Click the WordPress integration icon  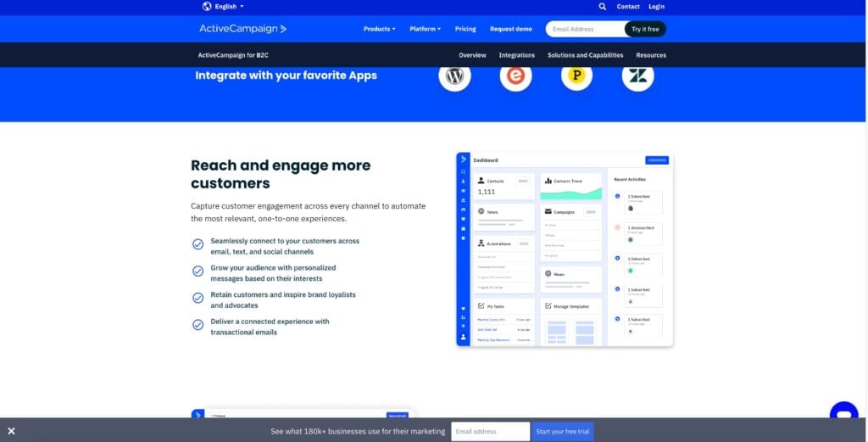pyautogui.click(x=454, y=76)
